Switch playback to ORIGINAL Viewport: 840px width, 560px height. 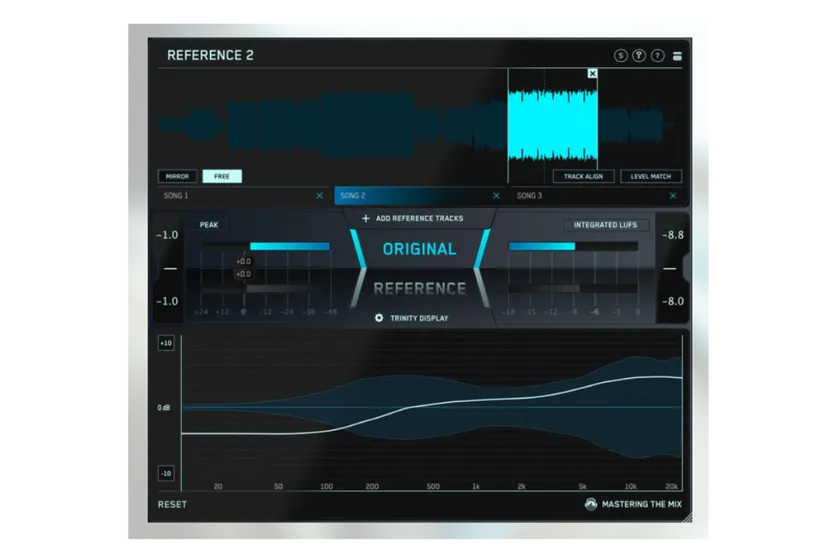click(x=419, y=249)
